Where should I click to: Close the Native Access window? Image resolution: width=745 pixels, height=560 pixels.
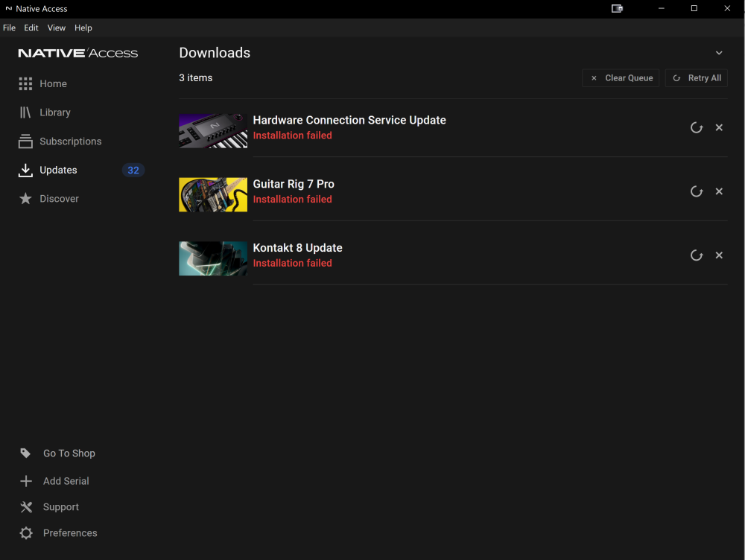727,8
